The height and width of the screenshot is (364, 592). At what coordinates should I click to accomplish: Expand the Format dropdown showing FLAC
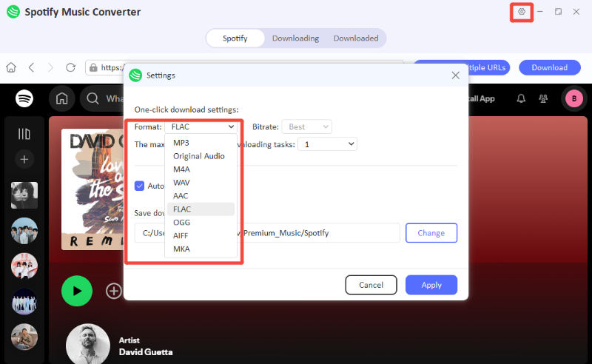202,127
